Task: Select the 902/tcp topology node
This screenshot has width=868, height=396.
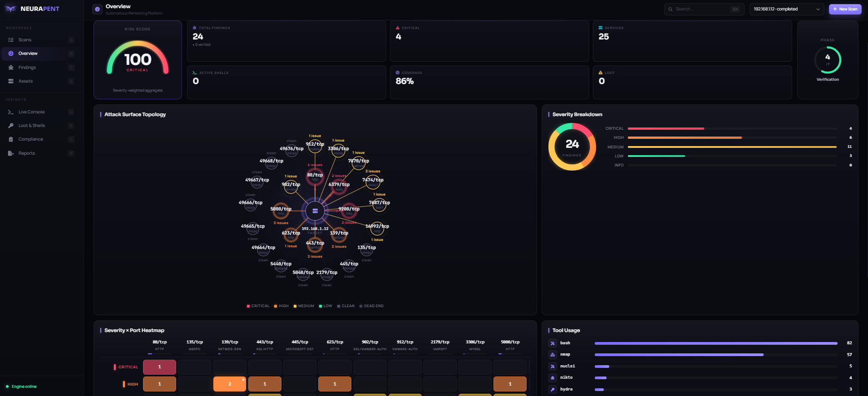Action: (291, 186)
